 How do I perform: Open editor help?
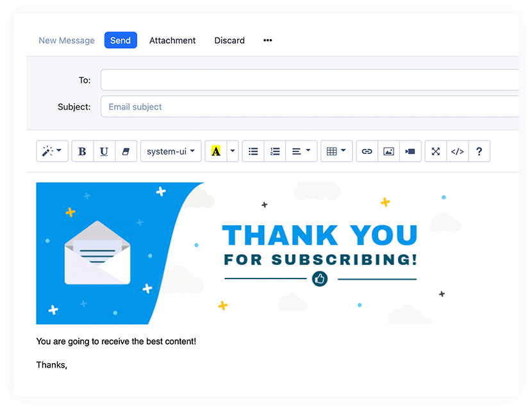pos(479,151)
